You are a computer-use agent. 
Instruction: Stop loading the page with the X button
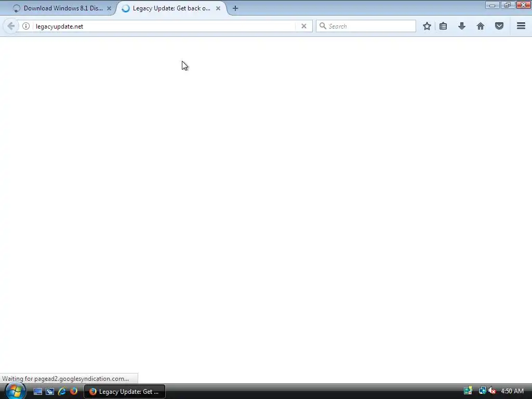pyautogui.click(x=303, y=26)
